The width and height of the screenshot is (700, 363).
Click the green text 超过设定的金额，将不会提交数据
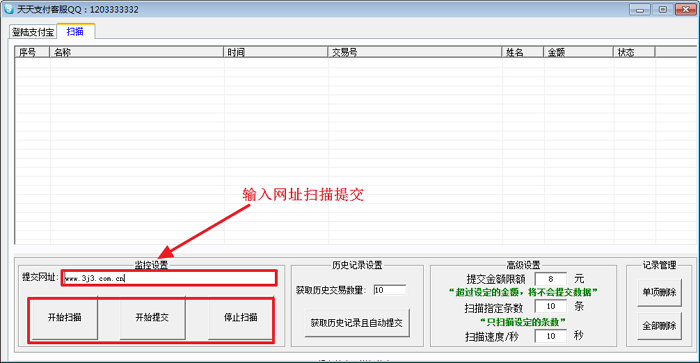(523, 292)
